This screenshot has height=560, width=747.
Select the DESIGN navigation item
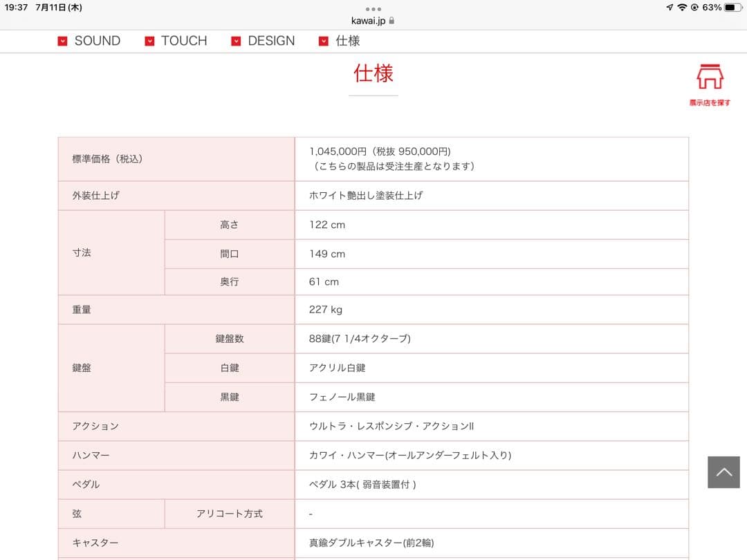point(271,41)
